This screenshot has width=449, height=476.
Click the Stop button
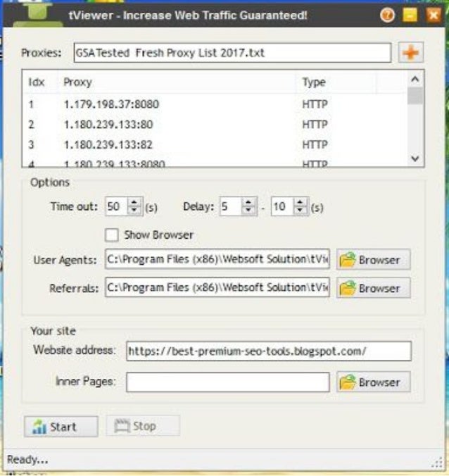coord(143,426)
